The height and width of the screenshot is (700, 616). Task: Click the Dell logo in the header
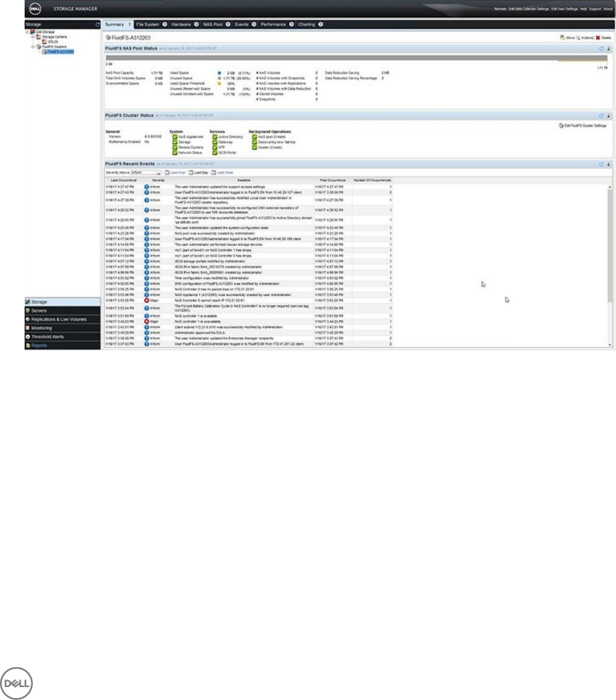pyautogui.click(x=35, y=8)
